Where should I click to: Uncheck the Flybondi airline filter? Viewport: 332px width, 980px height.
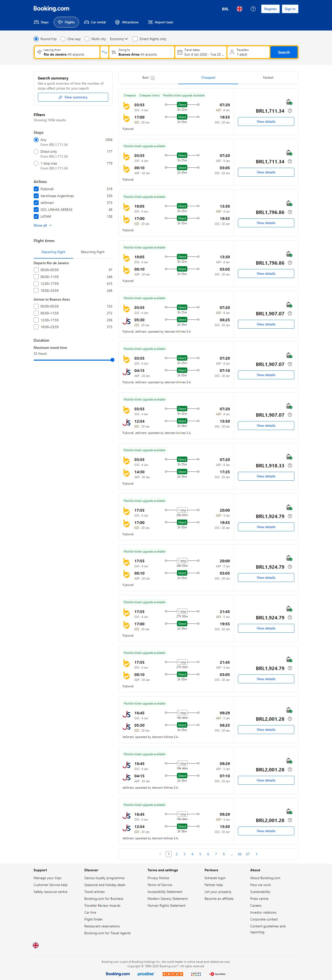(36, 189)
